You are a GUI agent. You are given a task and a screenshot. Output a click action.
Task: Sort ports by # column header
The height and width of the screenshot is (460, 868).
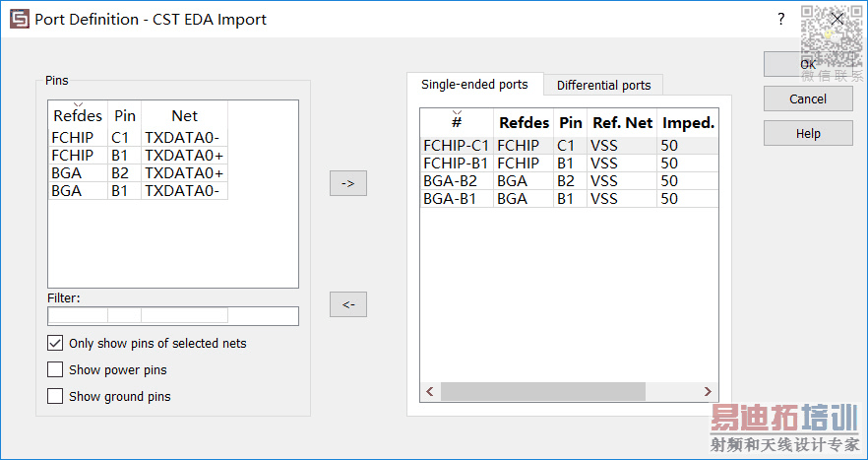457,123
